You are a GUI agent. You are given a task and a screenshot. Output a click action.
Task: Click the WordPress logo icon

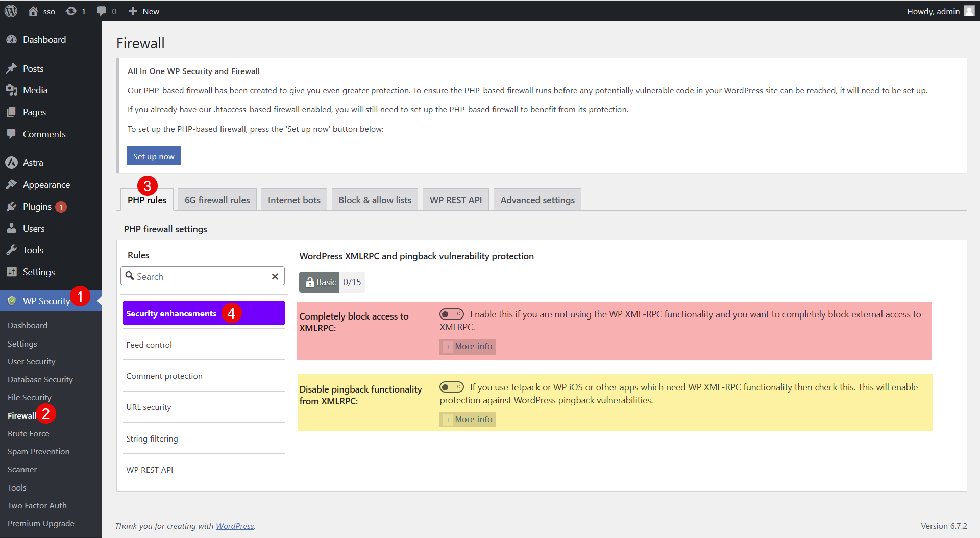pos(11,11)
